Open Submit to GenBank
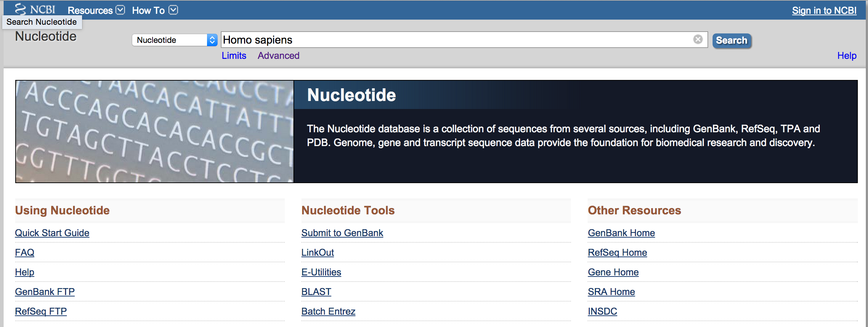The image size is (868, 327). [342, 233]
